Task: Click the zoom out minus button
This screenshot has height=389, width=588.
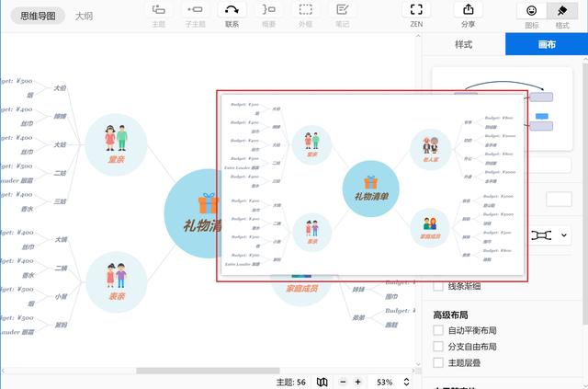Action: tap(344, 382)
